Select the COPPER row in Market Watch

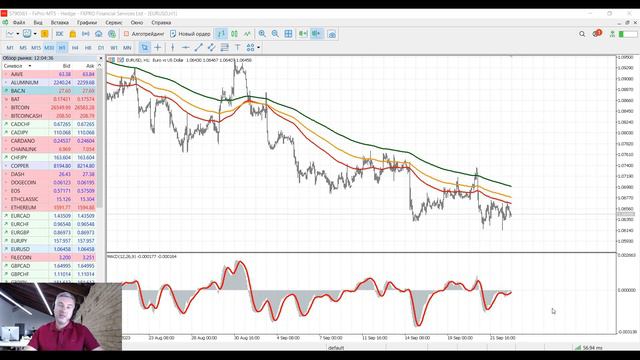click(49, 166)
